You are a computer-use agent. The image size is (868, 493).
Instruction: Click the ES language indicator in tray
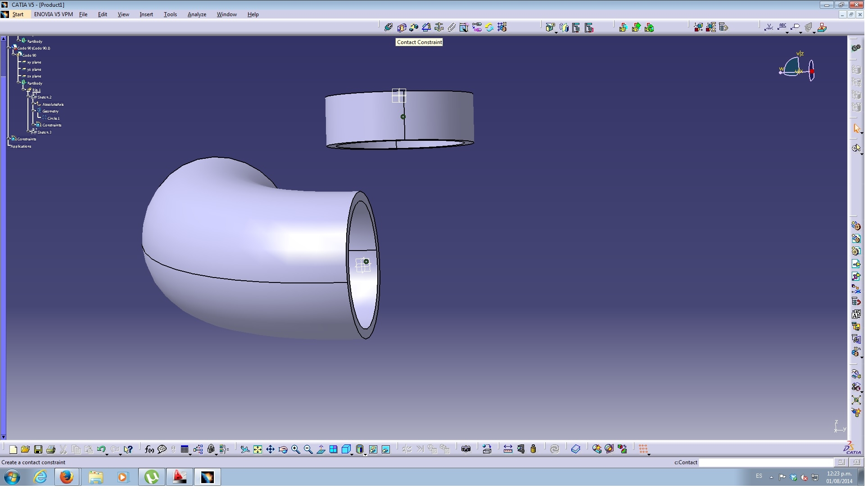coord(759,476)
